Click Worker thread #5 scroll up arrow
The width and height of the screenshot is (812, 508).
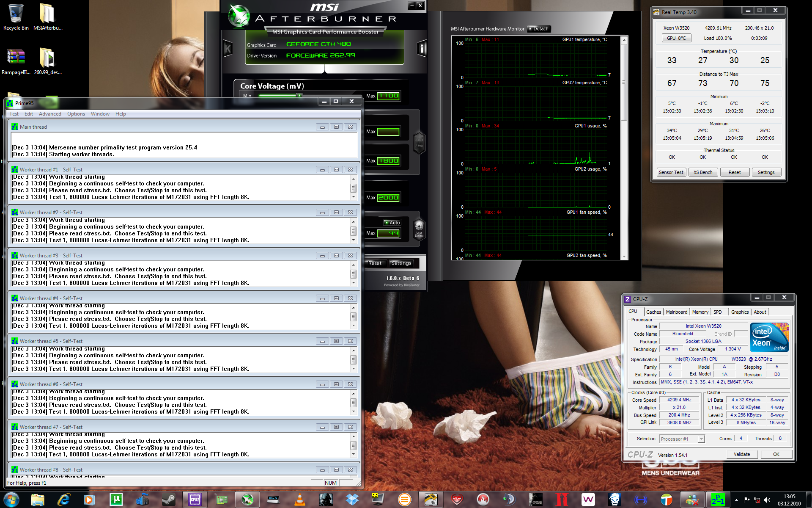tap(354, 351)
